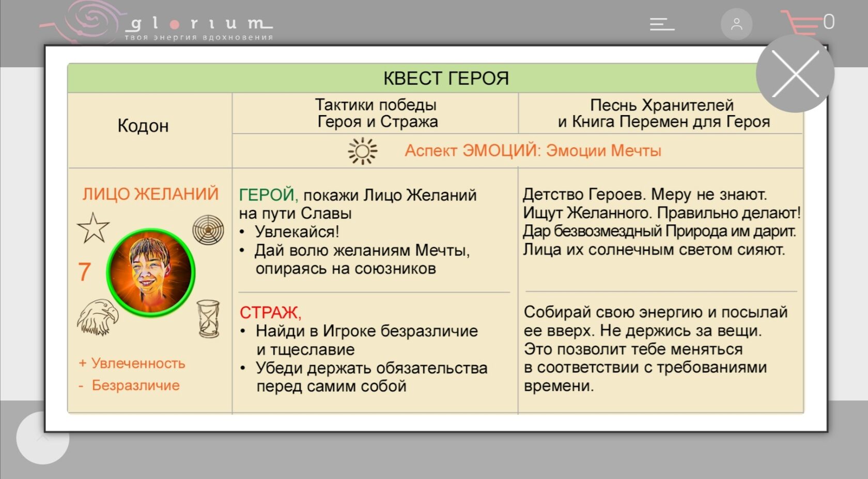Click the red СТРАЖ word
This screenshot has width=868, height=479.
(270, 312)
